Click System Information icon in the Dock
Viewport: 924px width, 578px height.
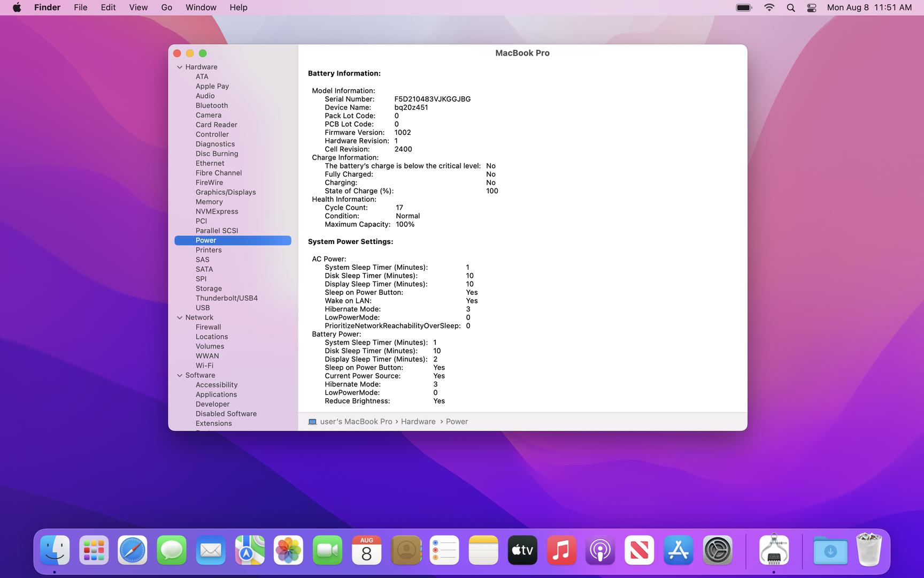click(774, 550)
